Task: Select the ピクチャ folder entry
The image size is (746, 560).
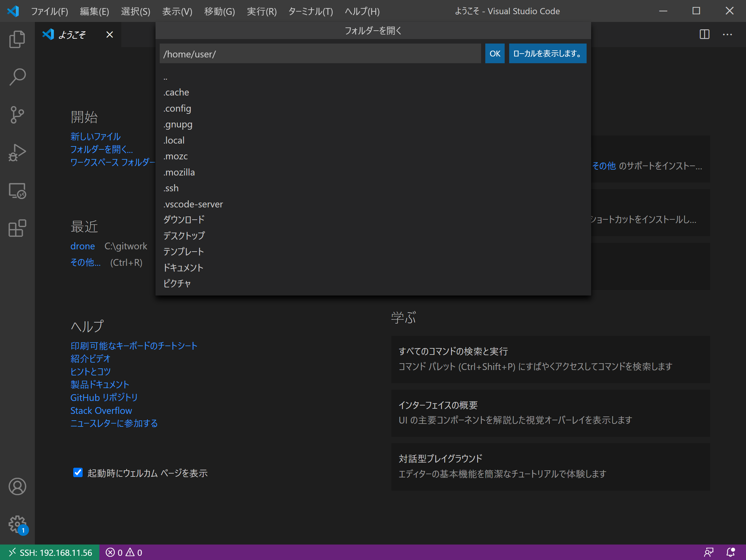Action: point(373,284)
